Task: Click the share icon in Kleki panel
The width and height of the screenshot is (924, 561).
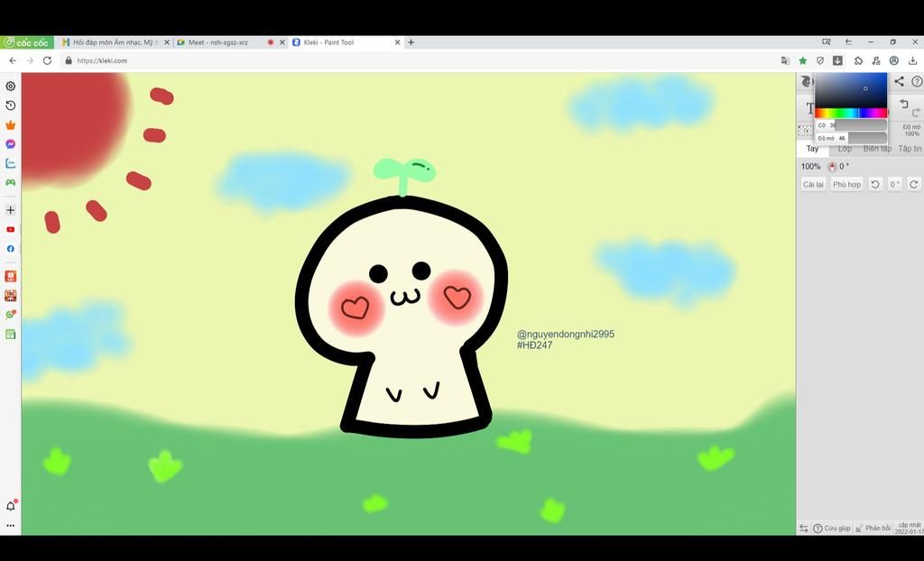Action: pyautogui.click(x=900, y=81)
